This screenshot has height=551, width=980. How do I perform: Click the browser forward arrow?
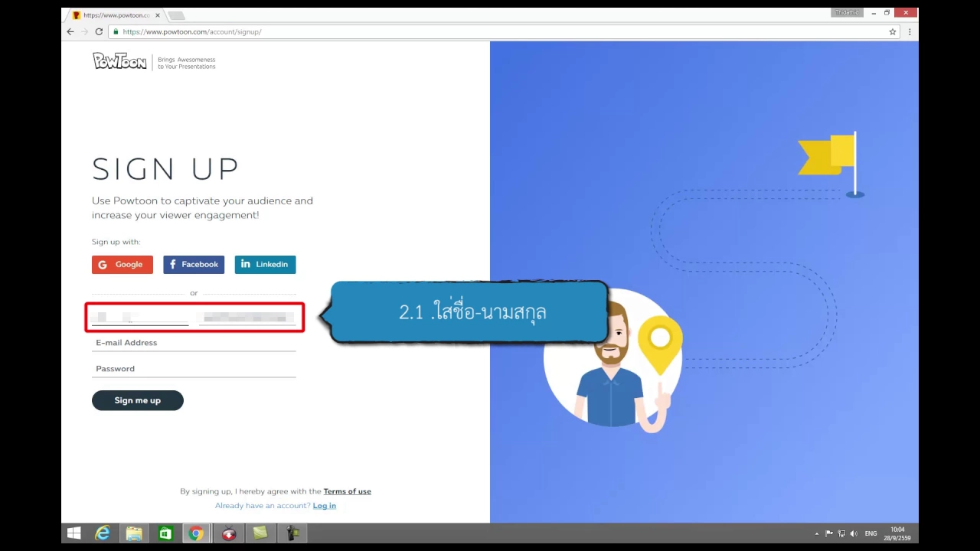click(84, 31)
